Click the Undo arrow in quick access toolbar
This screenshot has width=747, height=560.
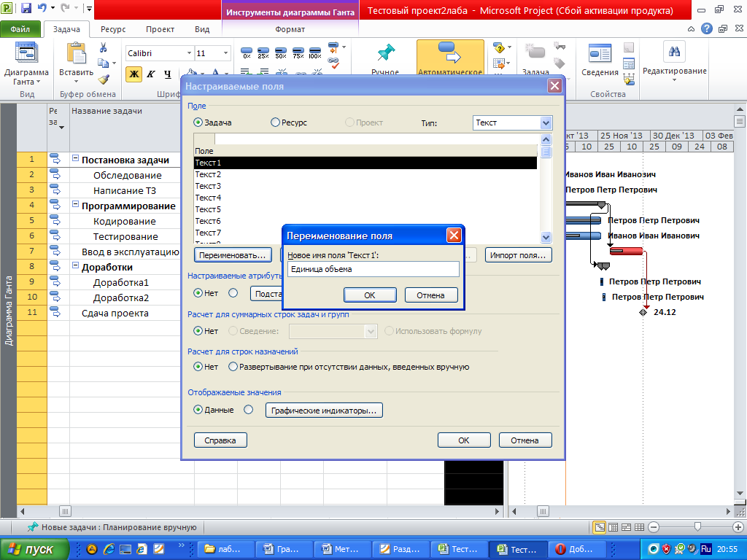pos(42,7)
